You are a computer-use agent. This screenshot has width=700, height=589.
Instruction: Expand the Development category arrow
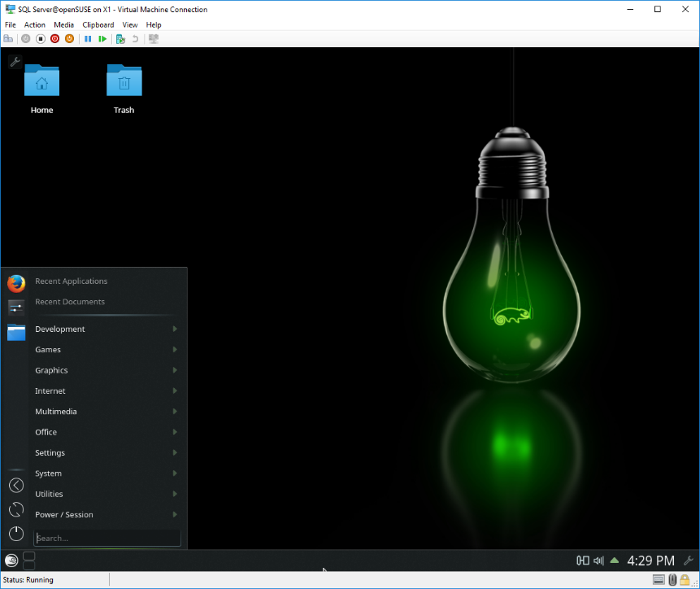[175, 329]
